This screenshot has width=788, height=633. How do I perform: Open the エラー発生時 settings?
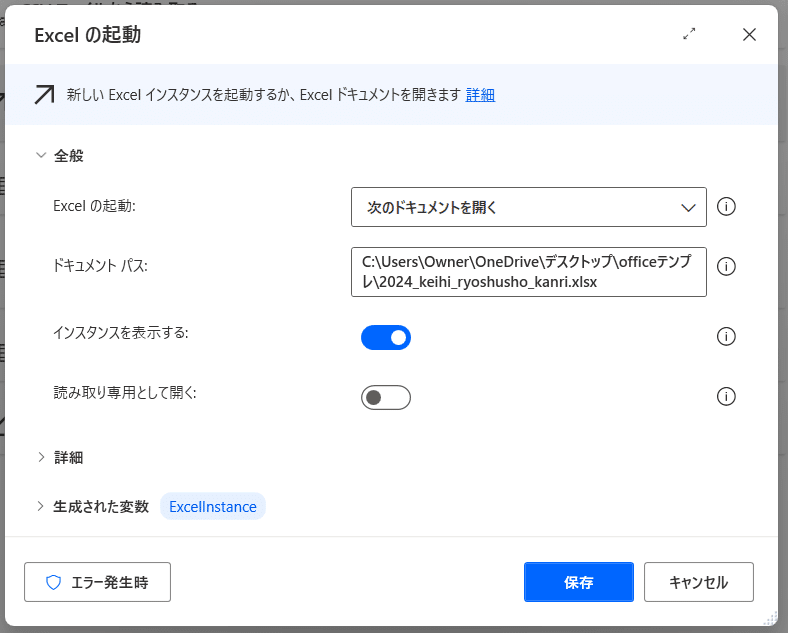point(97,582)
